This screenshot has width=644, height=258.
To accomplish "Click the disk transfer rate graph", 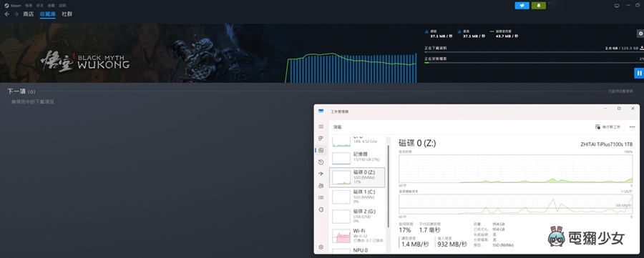I will [516, 204].
